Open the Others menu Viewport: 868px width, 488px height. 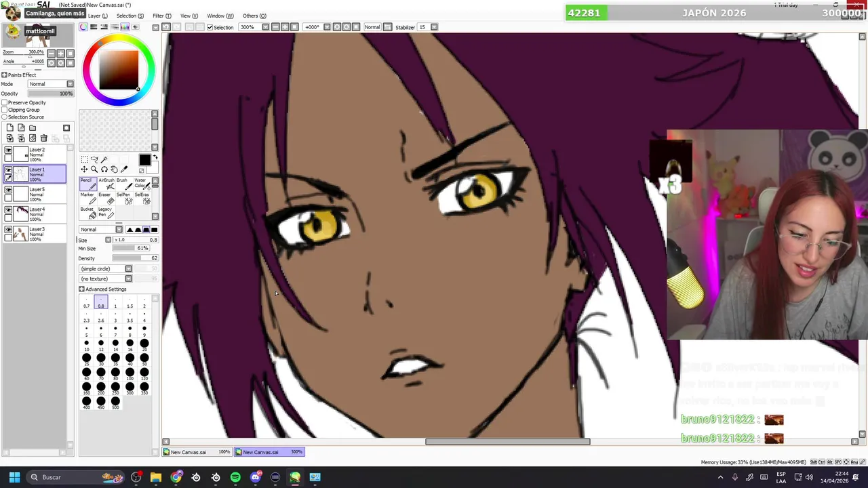[254, 16]
